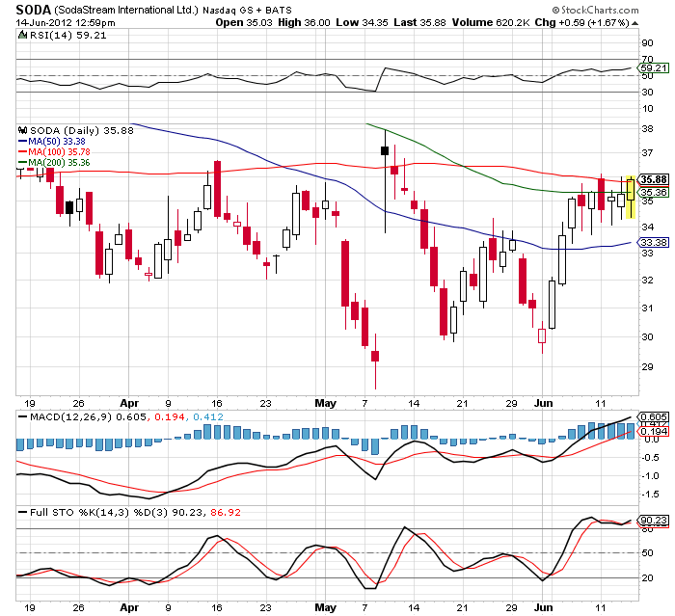The width and height of the screenshot is (675, 616).
Task: Click the yellow-highlighted latest candlestick
Action: pos(631,197)
